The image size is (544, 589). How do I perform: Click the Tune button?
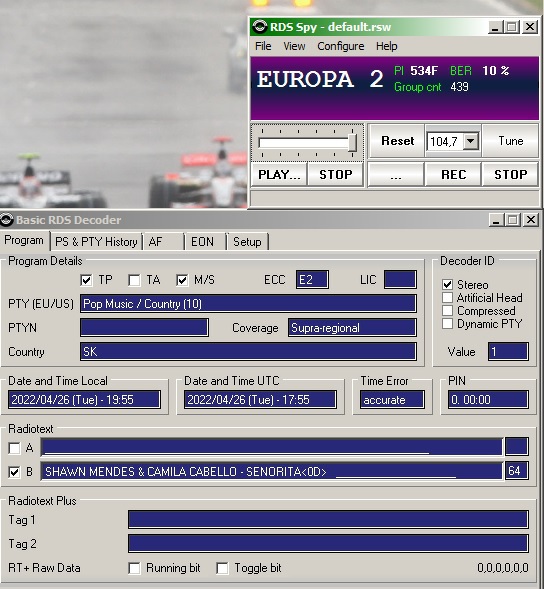tap(511, 141)
